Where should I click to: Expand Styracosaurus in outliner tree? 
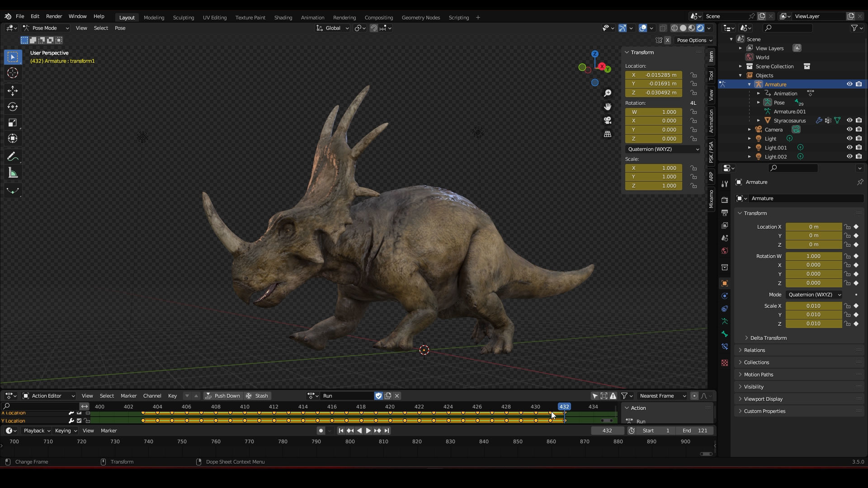point(758,121)
